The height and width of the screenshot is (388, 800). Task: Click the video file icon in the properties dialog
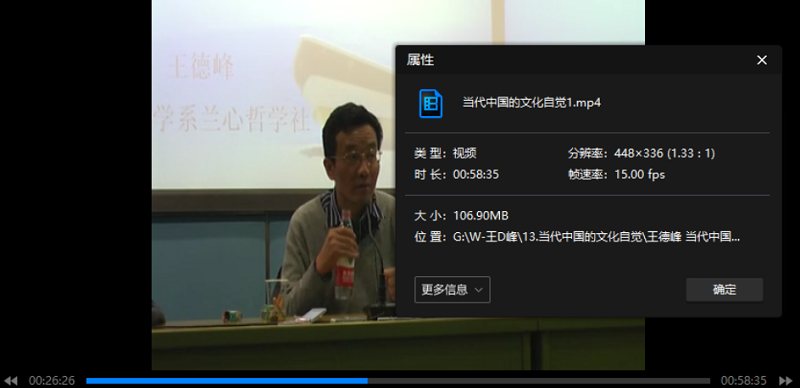click(x=431, y=103)
